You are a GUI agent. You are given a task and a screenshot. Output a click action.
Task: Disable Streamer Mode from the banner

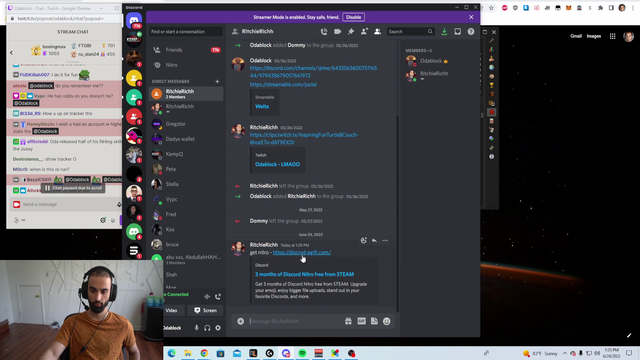(353, 17)
